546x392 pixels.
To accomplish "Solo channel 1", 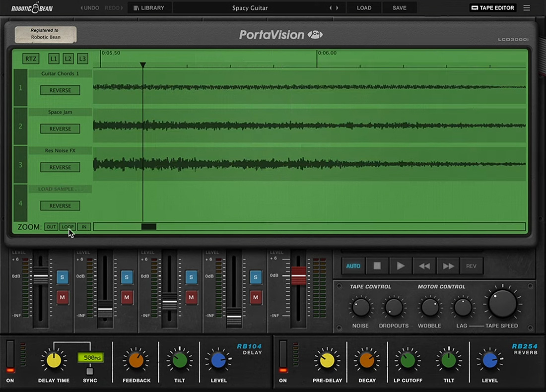I will (x=63, y=277).
